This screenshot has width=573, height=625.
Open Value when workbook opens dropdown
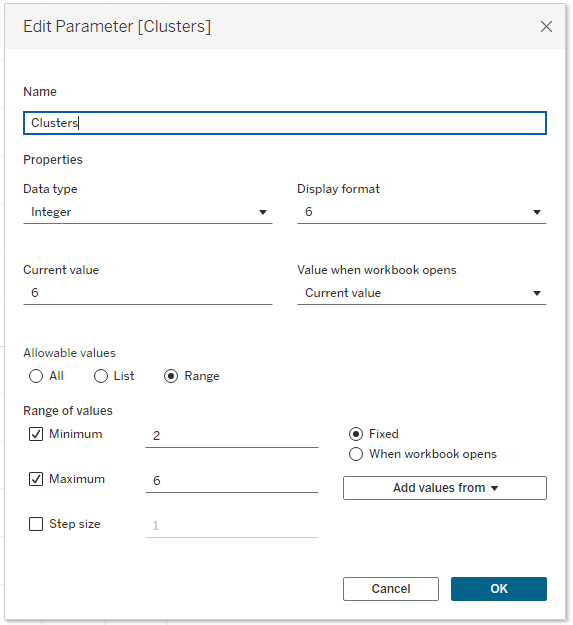[422, 293]
